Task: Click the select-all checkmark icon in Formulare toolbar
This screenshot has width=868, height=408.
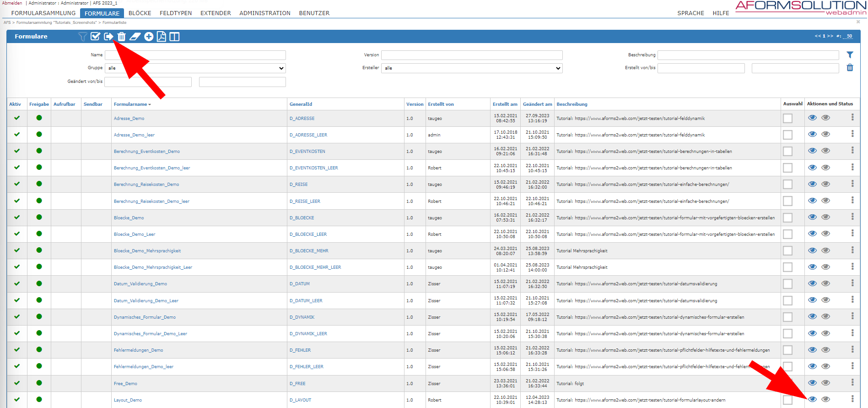Action: pyautogui.click(x=95, y=37)
